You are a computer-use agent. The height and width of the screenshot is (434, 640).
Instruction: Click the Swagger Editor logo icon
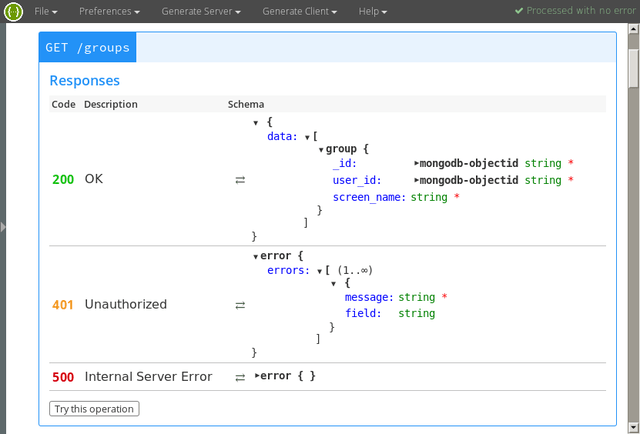point(13,11)
